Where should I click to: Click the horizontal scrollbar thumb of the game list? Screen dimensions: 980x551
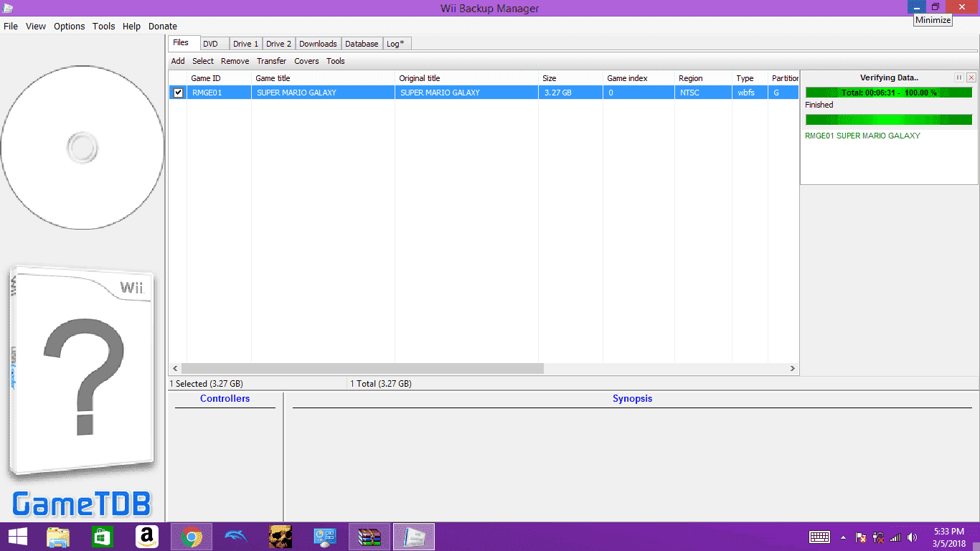tap(362, 368)
